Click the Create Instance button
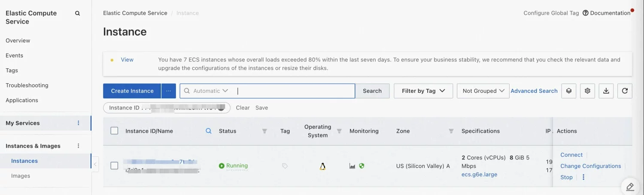The height and width of the screenshot is (195, 644). coord(132,91)
